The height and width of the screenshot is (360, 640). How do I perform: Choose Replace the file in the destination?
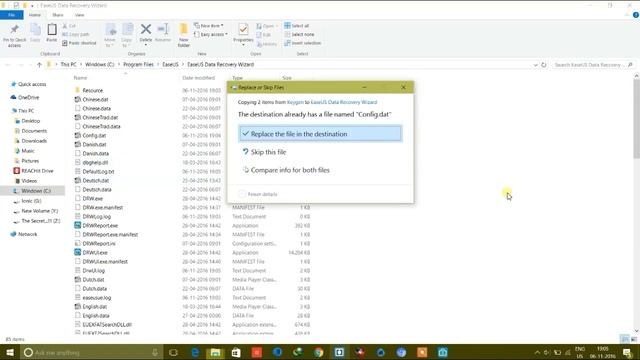tap(320, 133)
